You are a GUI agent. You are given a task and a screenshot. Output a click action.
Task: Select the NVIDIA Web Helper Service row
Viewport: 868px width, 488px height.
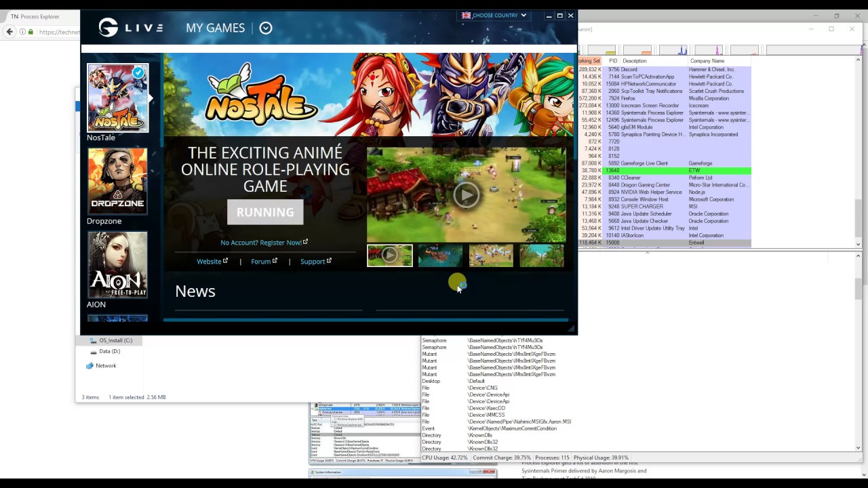click(x=665, y=192)
